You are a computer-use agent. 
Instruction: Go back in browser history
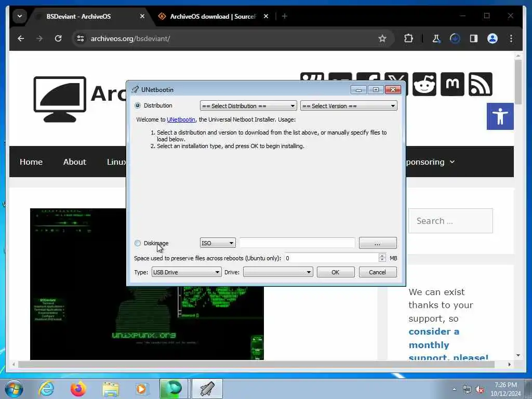tap(21, 38)
